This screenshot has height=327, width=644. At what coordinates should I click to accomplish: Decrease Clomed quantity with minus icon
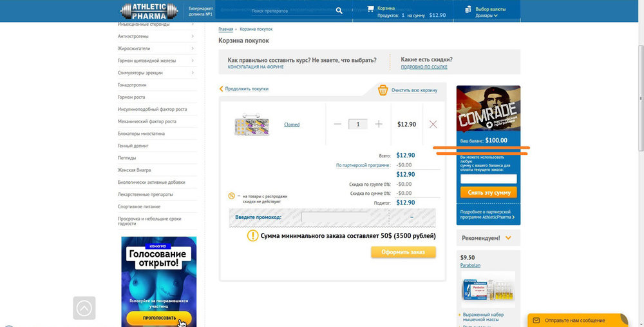[337, 124]
